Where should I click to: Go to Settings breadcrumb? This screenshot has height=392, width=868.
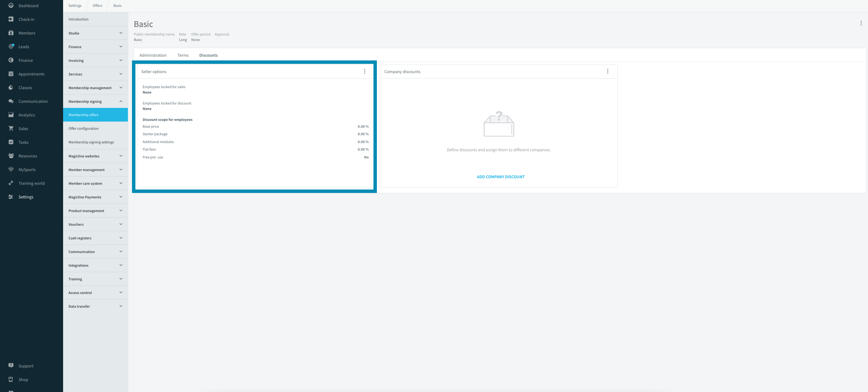coord(75,5)
